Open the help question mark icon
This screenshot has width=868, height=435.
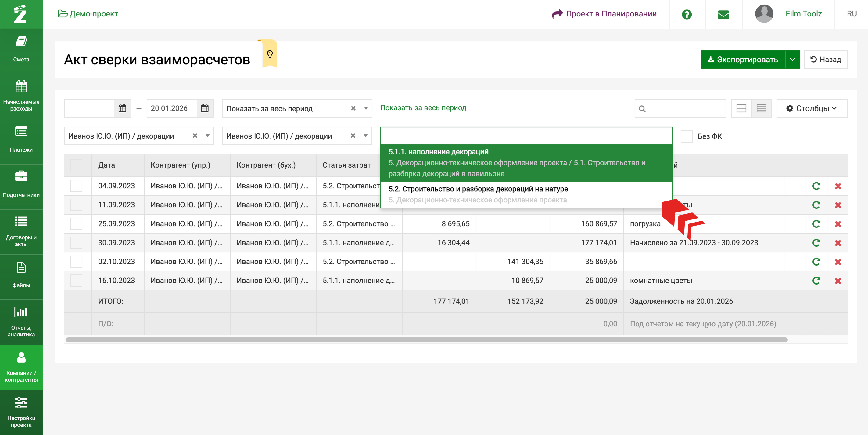click(x=687, y=14)
